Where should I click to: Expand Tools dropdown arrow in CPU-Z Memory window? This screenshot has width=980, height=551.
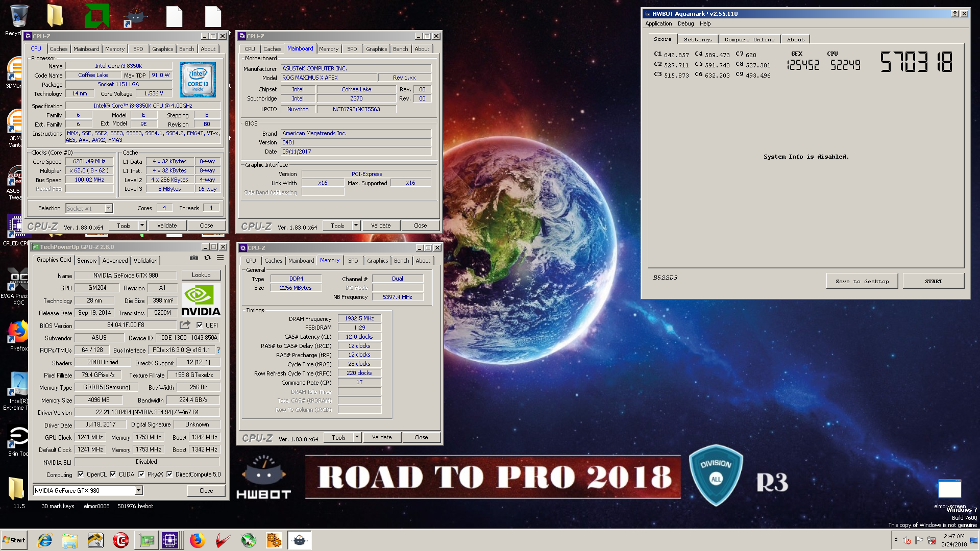click(x=357, y=437)
